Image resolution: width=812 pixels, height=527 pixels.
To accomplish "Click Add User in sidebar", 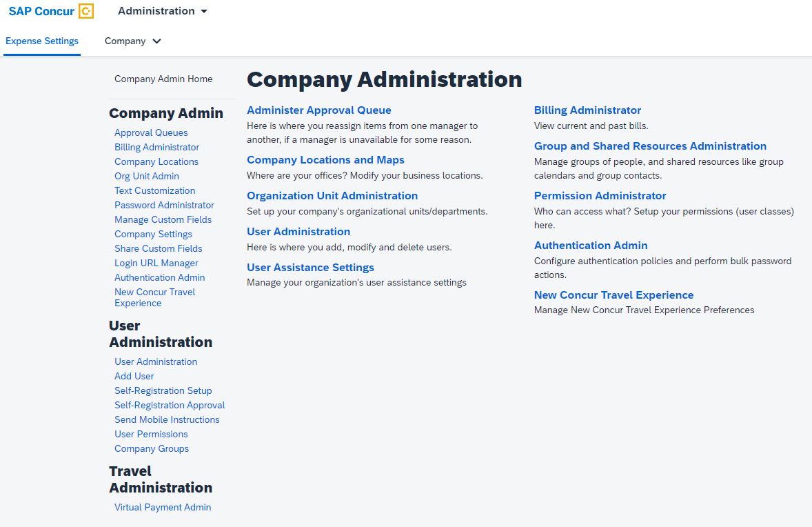I will (x=134, y=376).
